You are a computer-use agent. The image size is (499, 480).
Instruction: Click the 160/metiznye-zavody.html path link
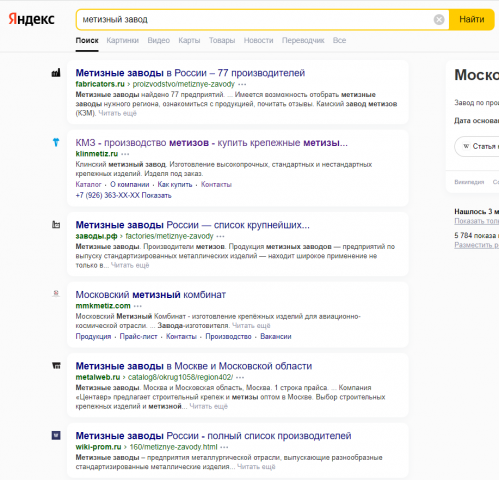pos(173,447)
